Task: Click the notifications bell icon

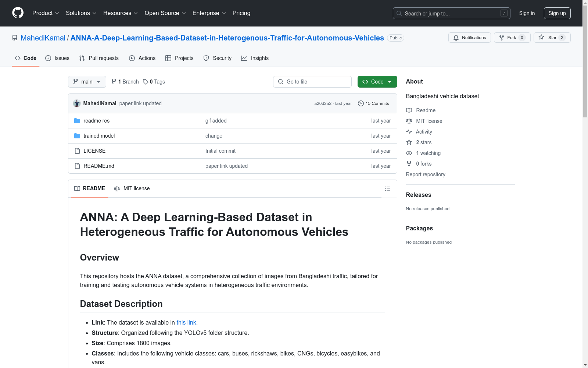Action: [x=456, y=38]
